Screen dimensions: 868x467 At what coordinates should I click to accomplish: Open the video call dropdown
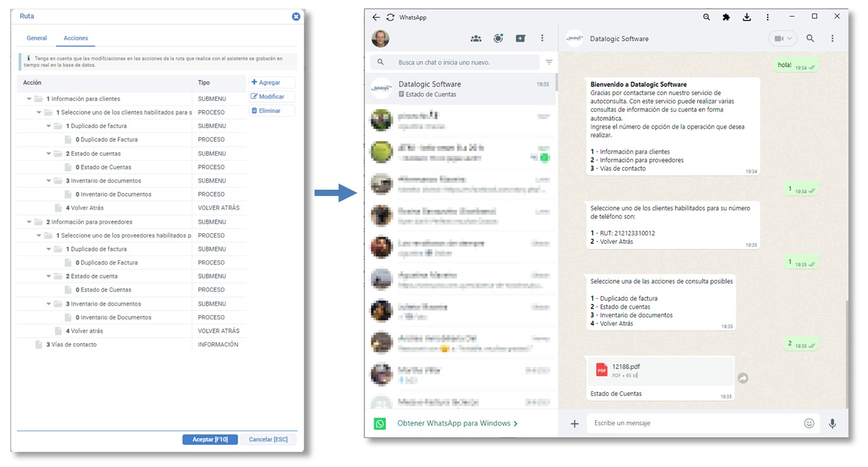pyautogui.click(x=782, y=38)
